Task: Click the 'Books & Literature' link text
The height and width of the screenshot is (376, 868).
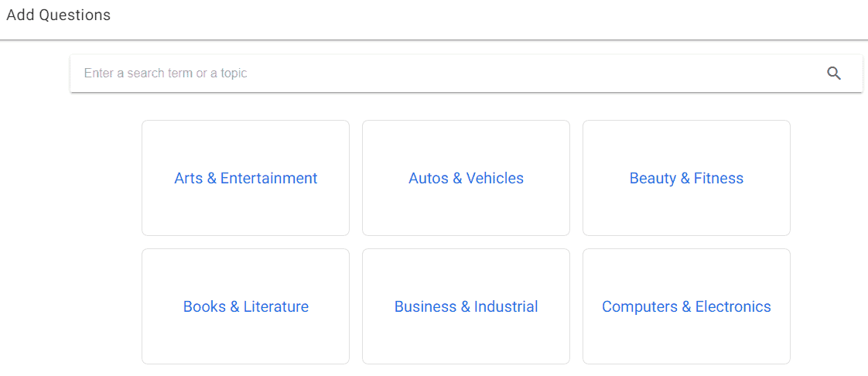Action: pyautogui.click(x=246, y=307)
